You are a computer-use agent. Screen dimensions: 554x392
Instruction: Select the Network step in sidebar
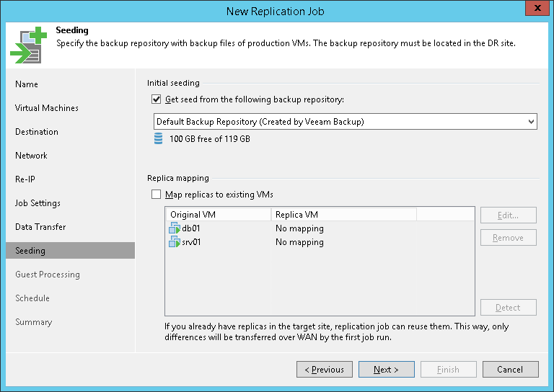[x=31, y=156]
